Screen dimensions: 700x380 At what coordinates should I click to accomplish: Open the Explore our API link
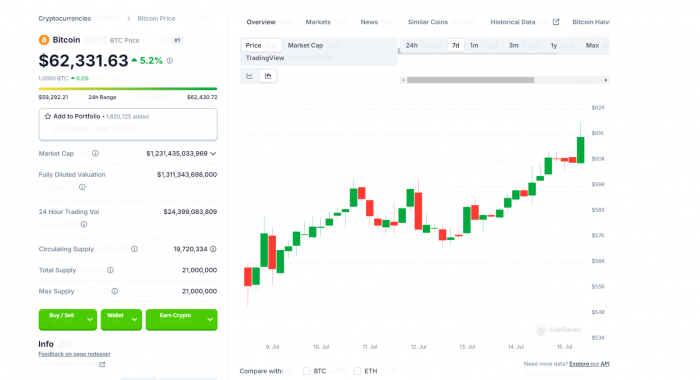(x=589, y=364)
